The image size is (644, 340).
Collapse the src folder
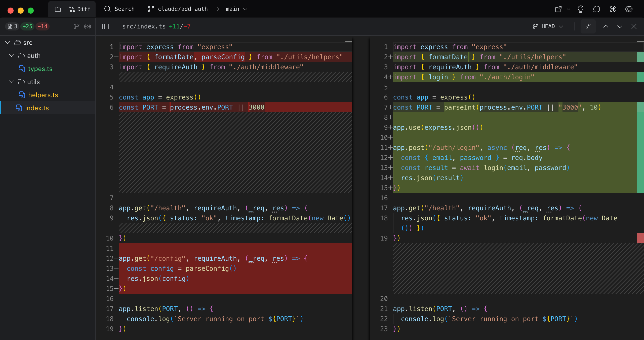[x=8, y=43]
